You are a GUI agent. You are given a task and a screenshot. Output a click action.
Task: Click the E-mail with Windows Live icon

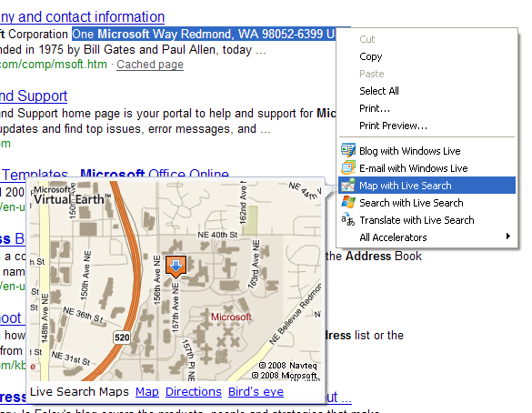click(x=348, y=167)
